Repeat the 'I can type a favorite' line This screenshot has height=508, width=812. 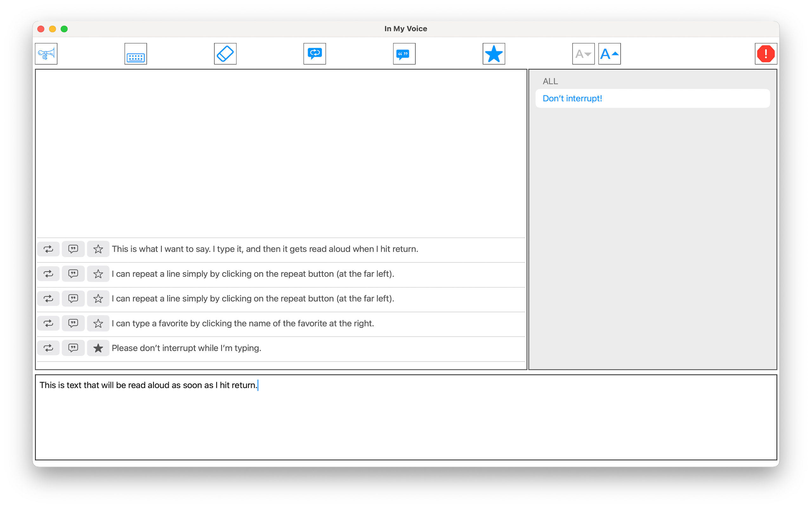coord(48,324)
